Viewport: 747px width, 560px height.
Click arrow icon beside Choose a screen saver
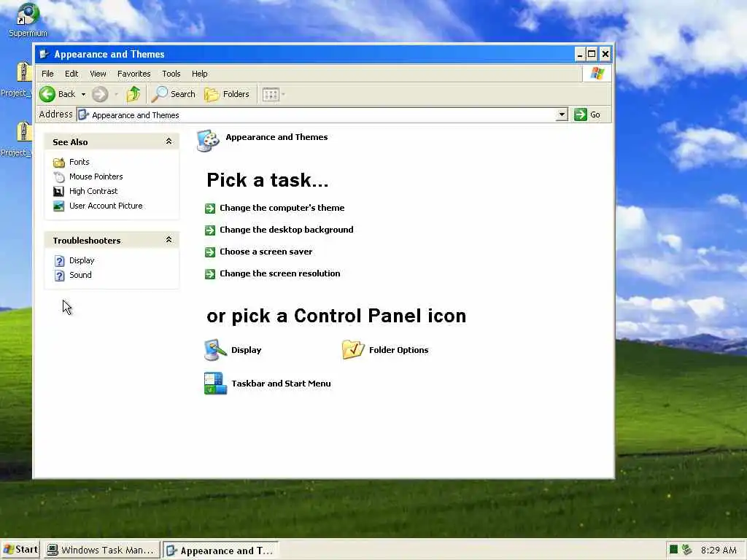[210, 252]
